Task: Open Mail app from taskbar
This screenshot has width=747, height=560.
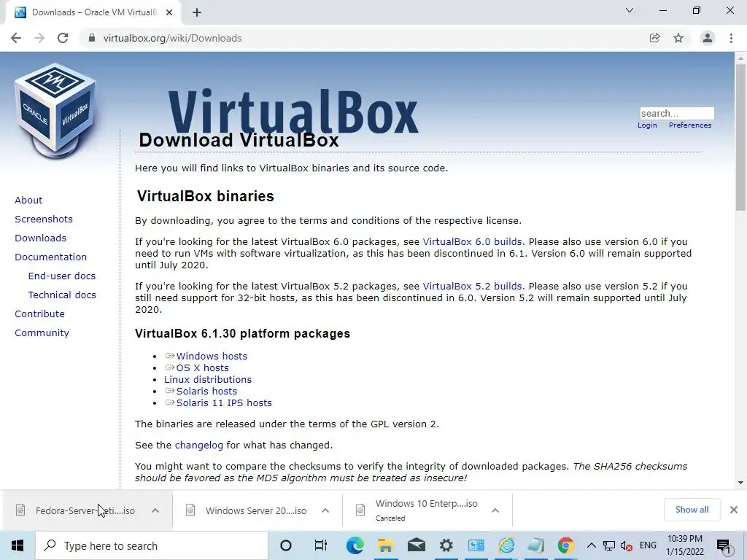Action: coord(416,545)
